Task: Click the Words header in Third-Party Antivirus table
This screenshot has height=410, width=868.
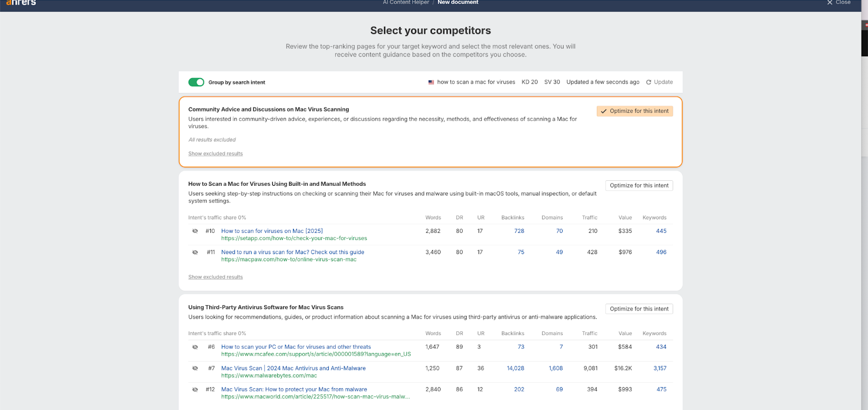Action: point(433,333)
